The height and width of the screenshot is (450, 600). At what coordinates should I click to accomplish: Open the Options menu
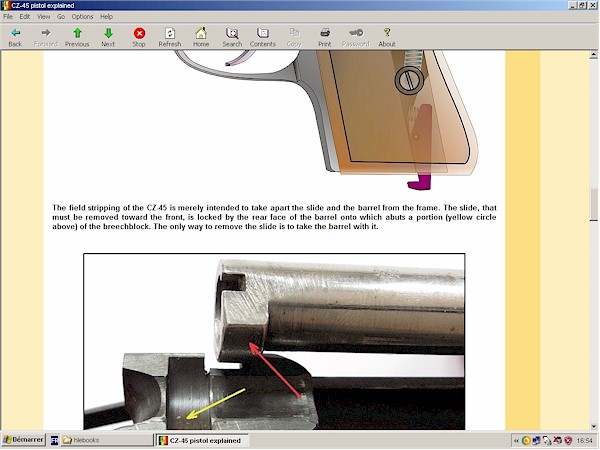pos(82,16)
